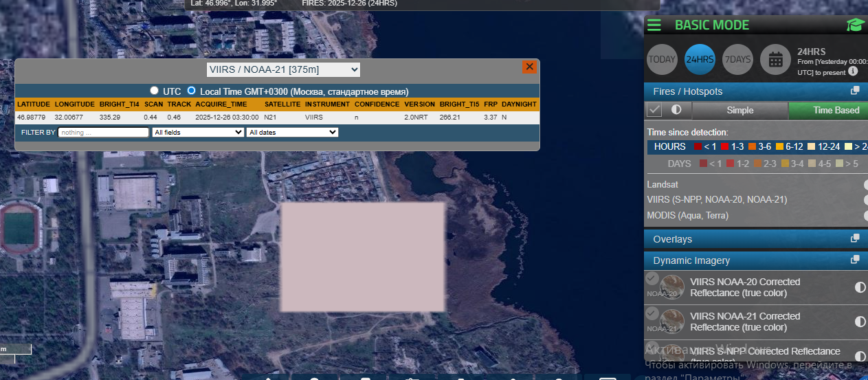868x380 pixels.
Task: Adjust opacity of VIIRS NOAA-20 Corrected Reflectance
Action: point(860,287)
